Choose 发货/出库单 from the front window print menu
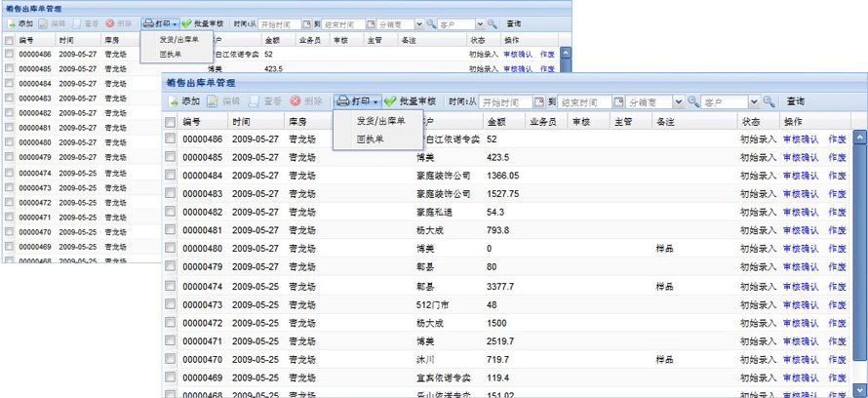The width and height of the screenshot is (868, 398). 380,121
